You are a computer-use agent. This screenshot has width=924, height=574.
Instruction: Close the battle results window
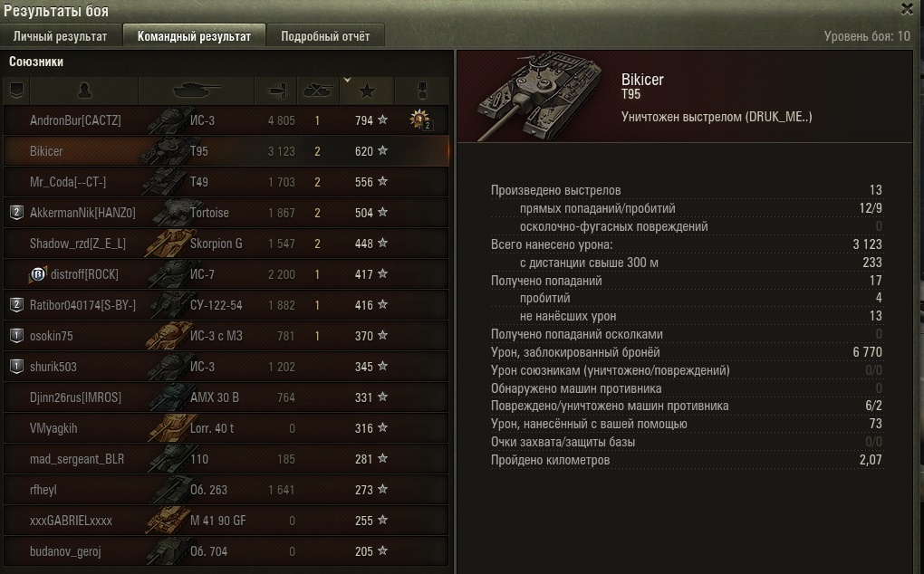tap(907, 9)
